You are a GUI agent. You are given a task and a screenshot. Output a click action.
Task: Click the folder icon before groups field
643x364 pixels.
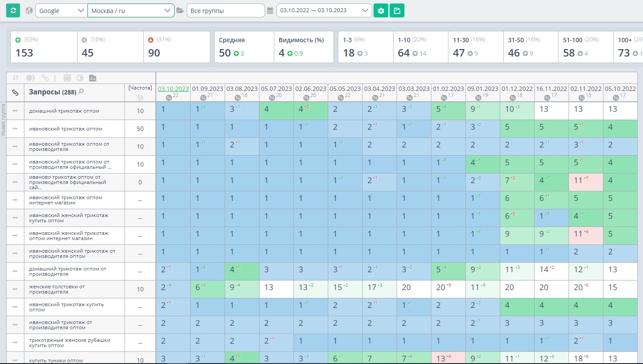180,10
